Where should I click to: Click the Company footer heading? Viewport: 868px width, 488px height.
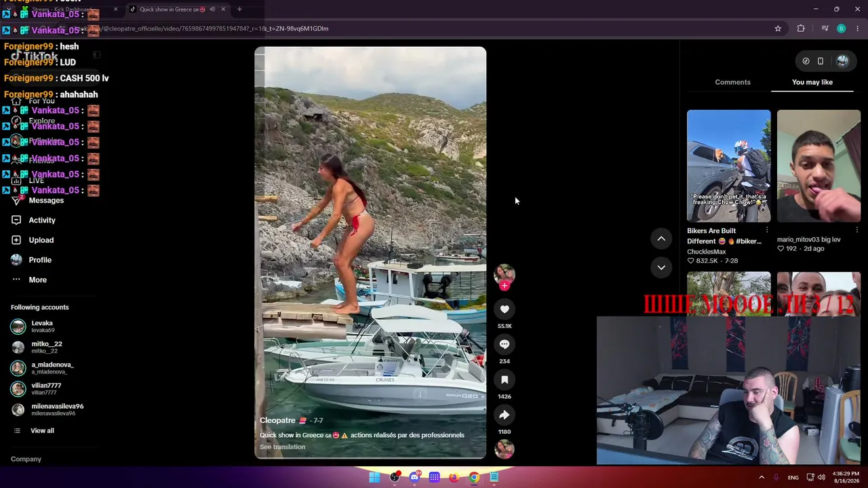coord(26,459)
